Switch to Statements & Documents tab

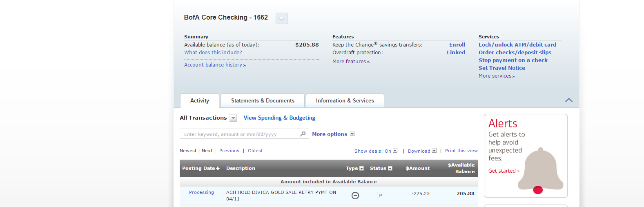(x=263, y=101)
